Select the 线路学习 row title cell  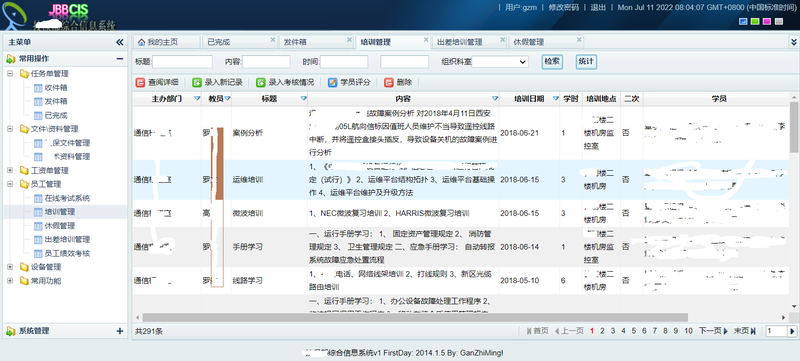point(269,280)
